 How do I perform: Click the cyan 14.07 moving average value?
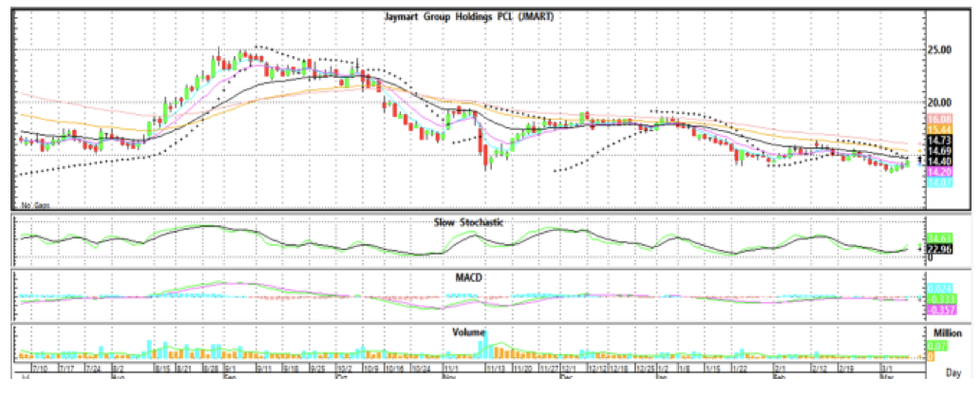(x=939, y=182)
